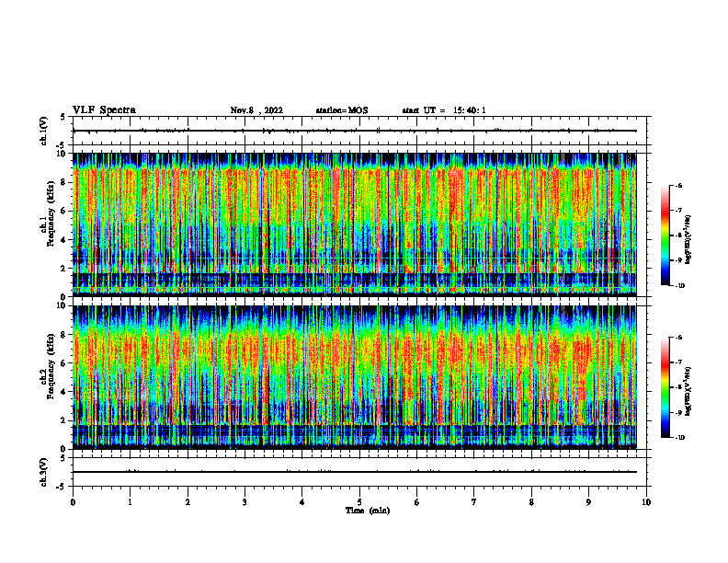Click the "4" tick on ch.2 frequency axis

[64, 392]
